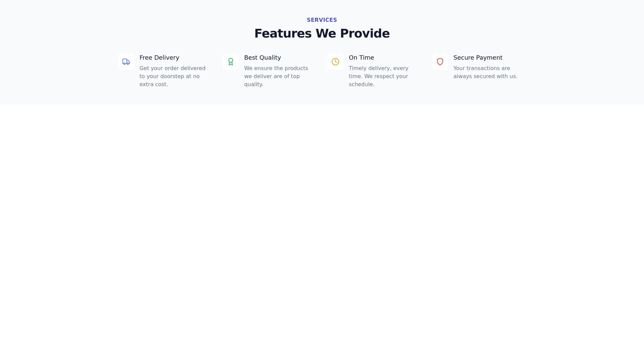Screen dimensions: 644x362
Task: Select the Best Quality title
Action: tap(262, 58)
